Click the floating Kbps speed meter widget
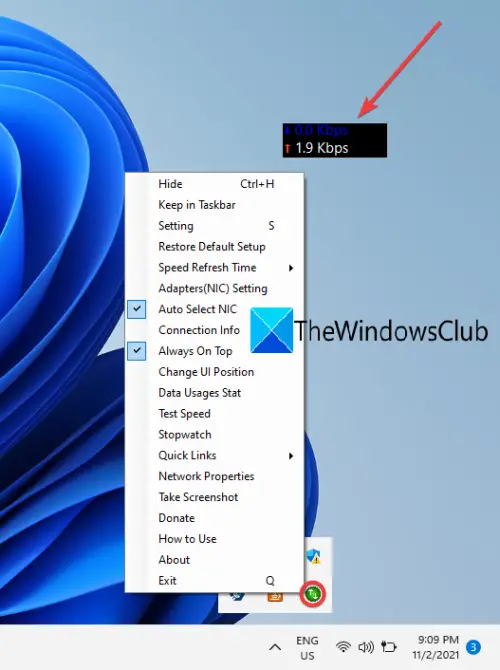The height and width of the screenshot is (670, 500). pyautogui.click(x=335, y=140)
